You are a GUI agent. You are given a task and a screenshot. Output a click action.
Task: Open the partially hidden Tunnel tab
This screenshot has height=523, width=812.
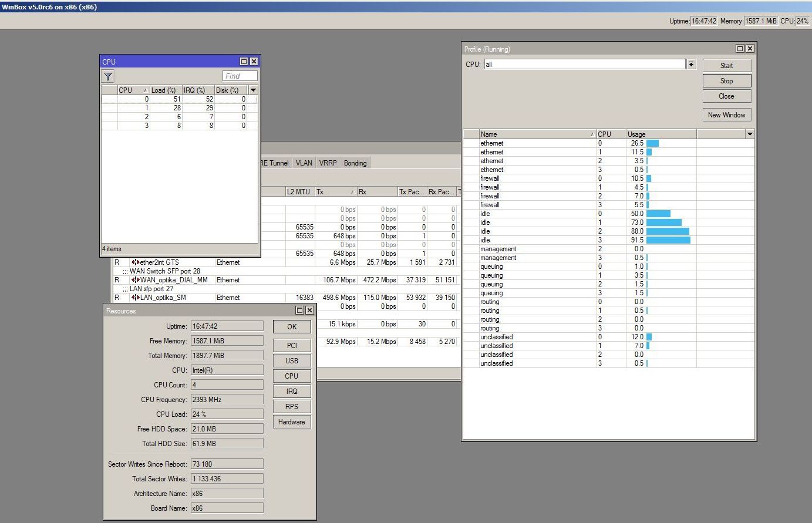pyautogui.click(x=276, y=163)
